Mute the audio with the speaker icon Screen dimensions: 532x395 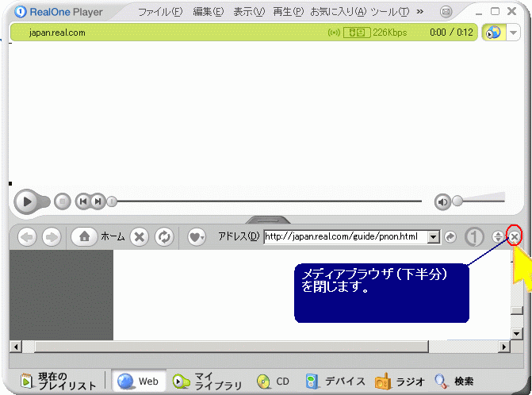442,202
